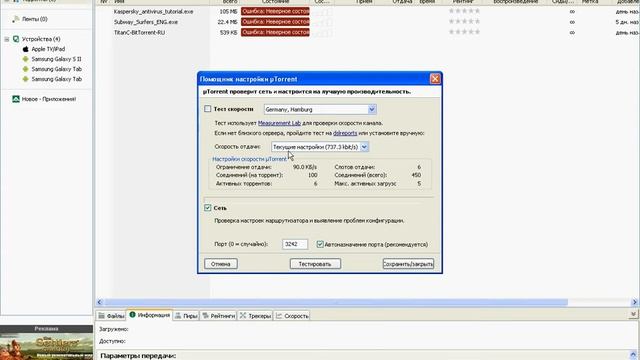This screenshot has width=640, height=360.
Task: Rate the Kaspersky torrent with stars
Action: (x=464, y=11)
